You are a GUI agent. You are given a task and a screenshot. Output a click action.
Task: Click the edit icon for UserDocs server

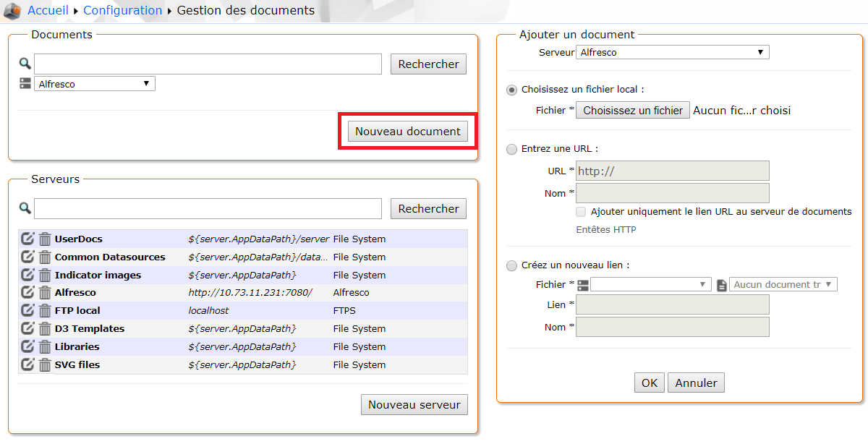27,239
